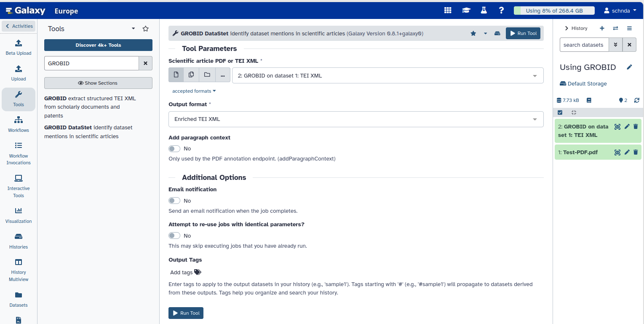This screenshot has width=644, height=324.
Task: Toggle advanced dataset search options
Action: [x=615, y=45]
